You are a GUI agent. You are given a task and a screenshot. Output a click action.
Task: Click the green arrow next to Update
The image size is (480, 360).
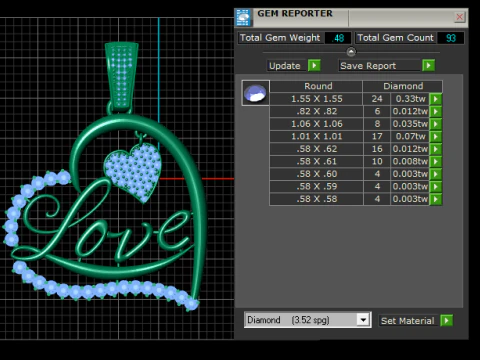coord(314,65)
